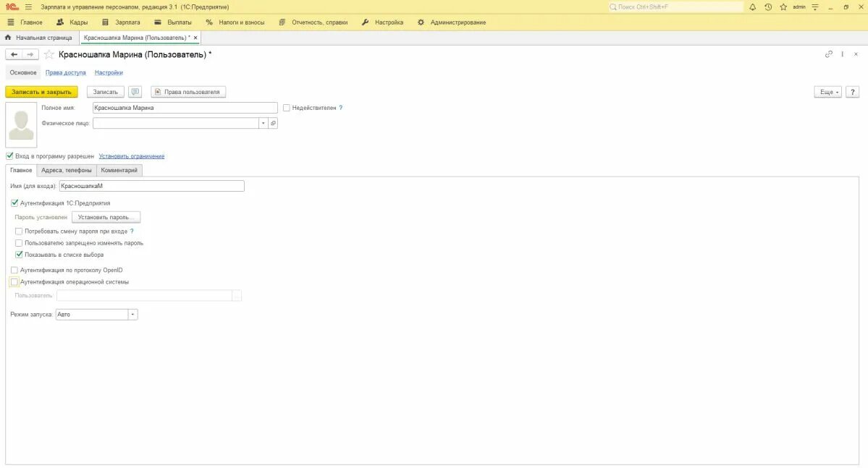The height and width of the screenshot is (468, 868).
Task: Click the Полное имя input field
Action: pos(185,108)
